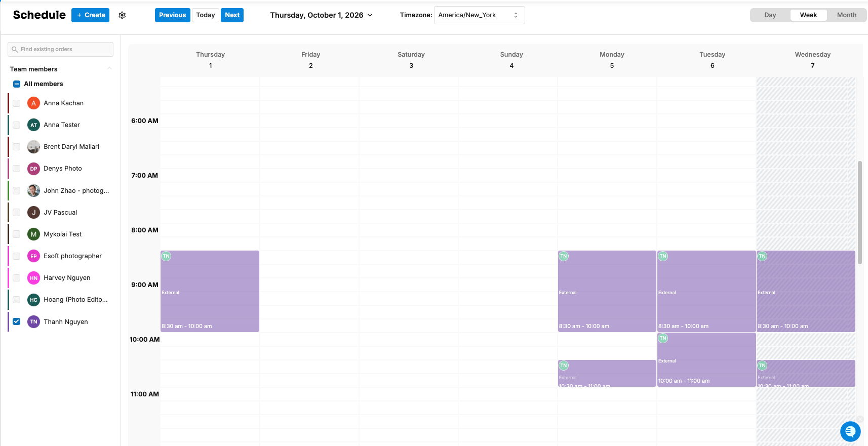868x446 pixels.
Task: Open Tuesday 8:30 am - 10:00 am event
Action: pos(706,292)
